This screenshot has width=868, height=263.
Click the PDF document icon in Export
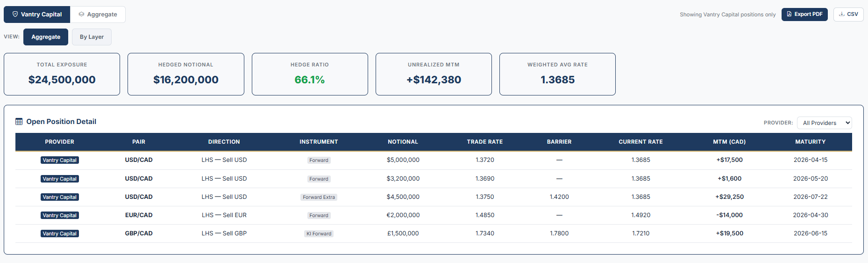[x=790, y=15]
